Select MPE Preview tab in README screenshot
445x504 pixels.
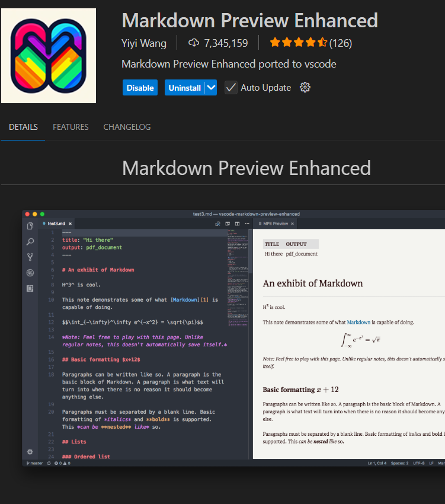point(276,224)
